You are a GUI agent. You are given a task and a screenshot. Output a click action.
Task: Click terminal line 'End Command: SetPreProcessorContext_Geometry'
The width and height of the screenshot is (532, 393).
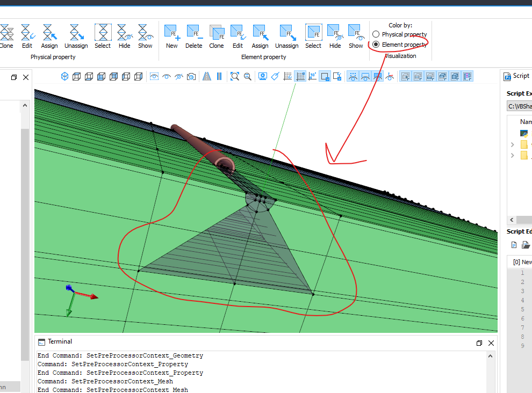pos(120,355)
